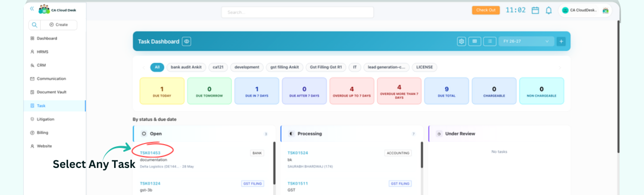Open the CA CloudDesk profile menu
The width and height of the screenshot is (644, 195).
point(585,10)
